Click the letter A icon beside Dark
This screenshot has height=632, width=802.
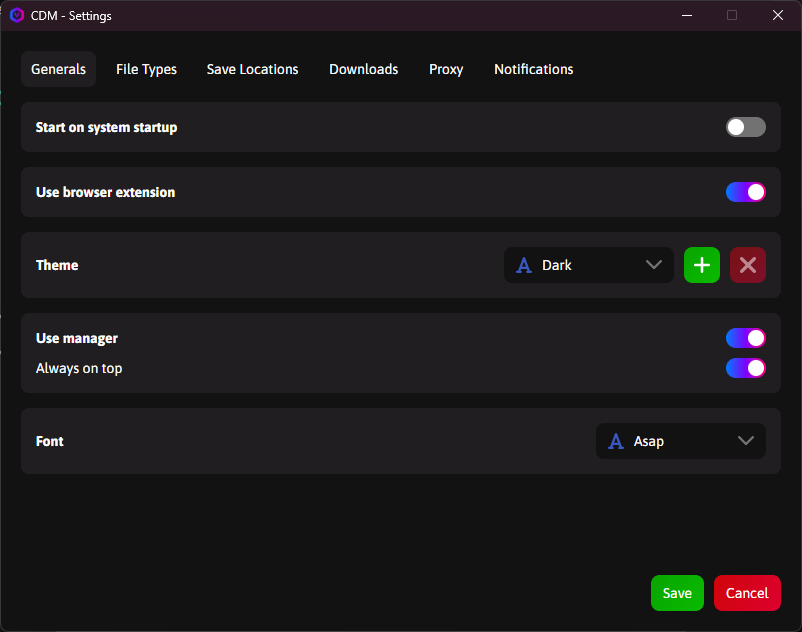pos(523,265)
